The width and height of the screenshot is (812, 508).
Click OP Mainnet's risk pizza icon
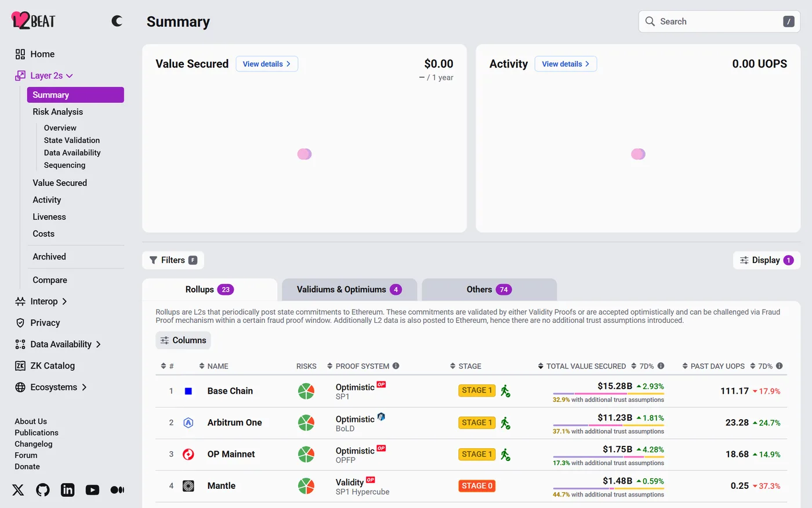[x=306, y=454]
